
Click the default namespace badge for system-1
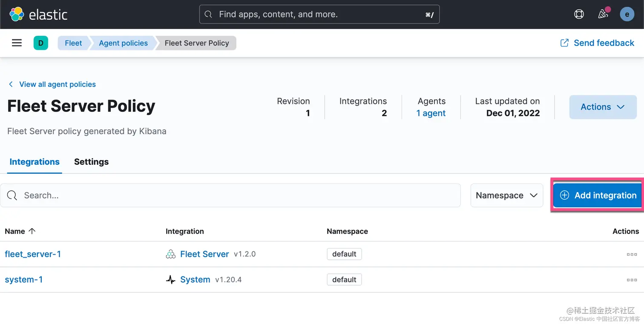coord(344,280)
